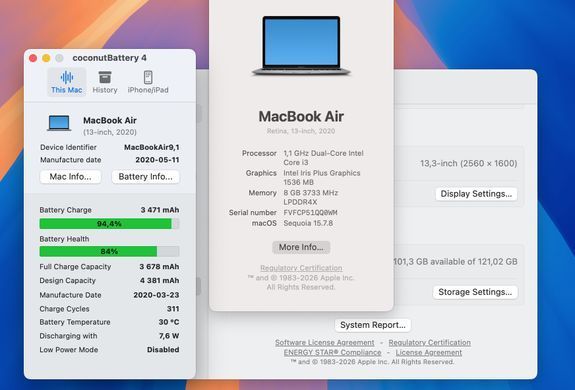Viewport: 575px width, 390px height.
Task: Select the Battery Temperature value 30 °C
Action: (169, 322)
